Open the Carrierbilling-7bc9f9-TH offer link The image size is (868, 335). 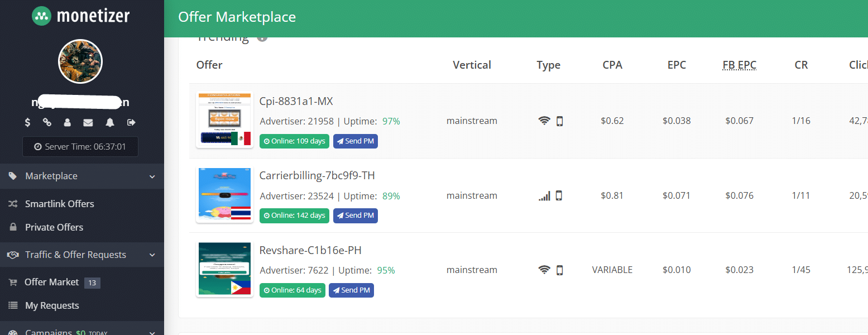tap(317, 175)
